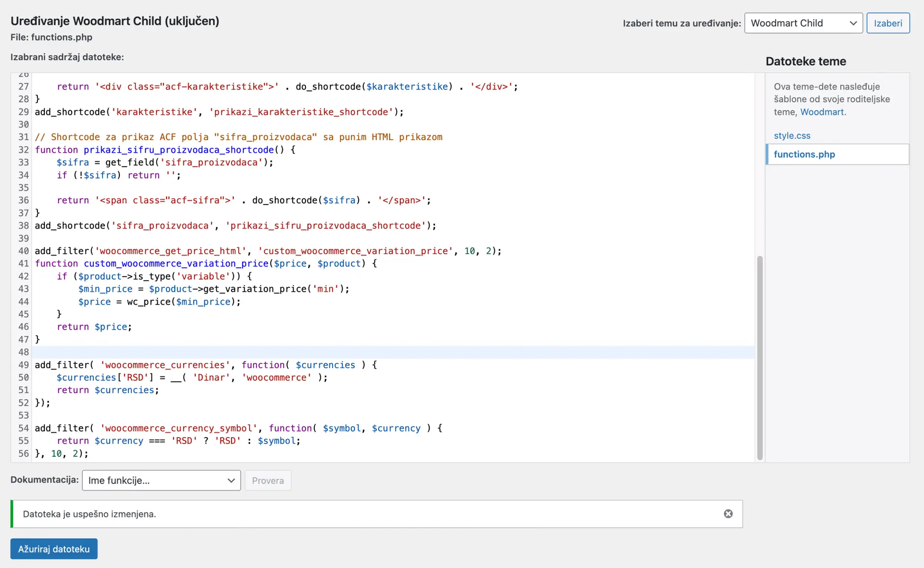Click the 'Dokumentacija:' label
924x568 pixels.
[44, 479]
